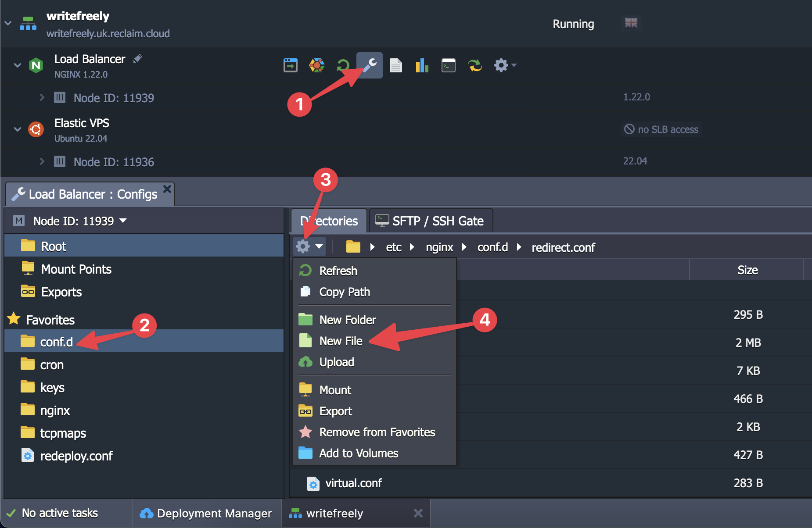This screenshot has height=528, width=812.
Task: Open the virtual.conf file
Action: tap(353, 483)
